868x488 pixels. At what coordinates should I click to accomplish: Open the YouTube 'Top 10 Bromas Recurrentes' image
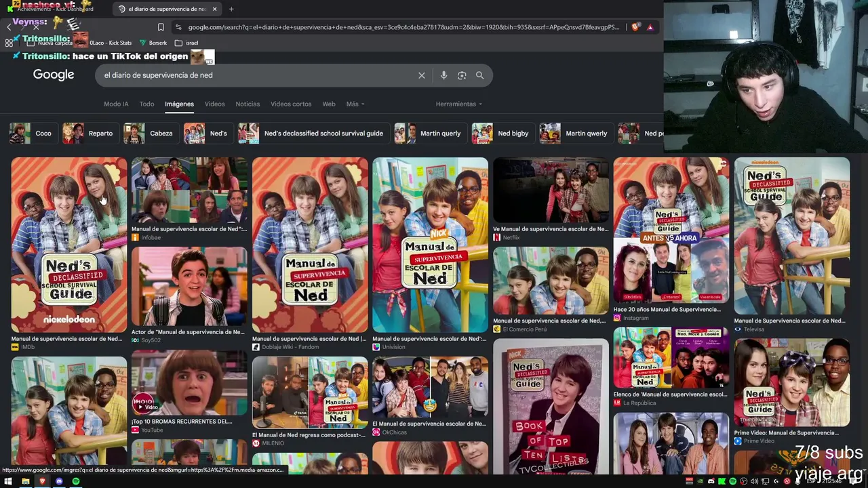click(x=189, y=382)
